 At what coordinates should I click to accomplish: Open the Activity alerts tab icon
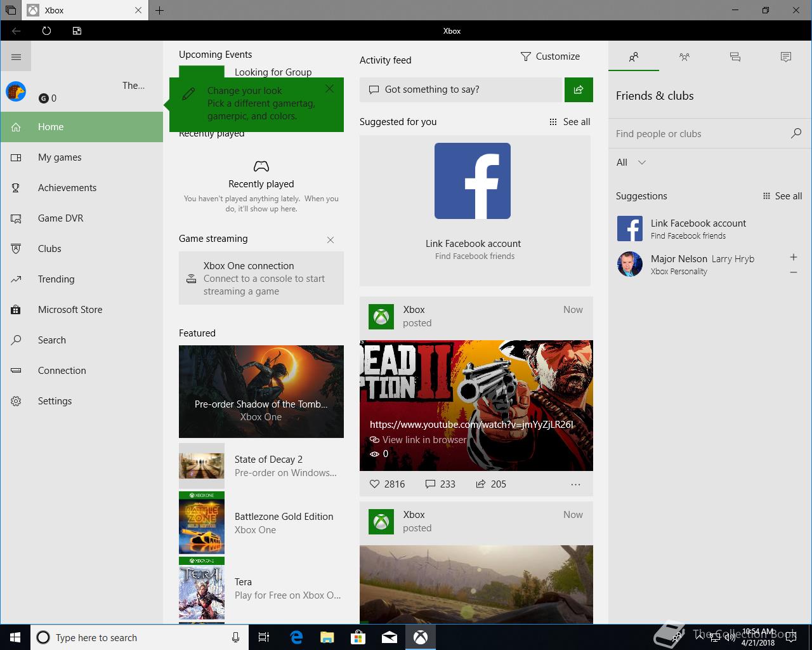[785, 57]
